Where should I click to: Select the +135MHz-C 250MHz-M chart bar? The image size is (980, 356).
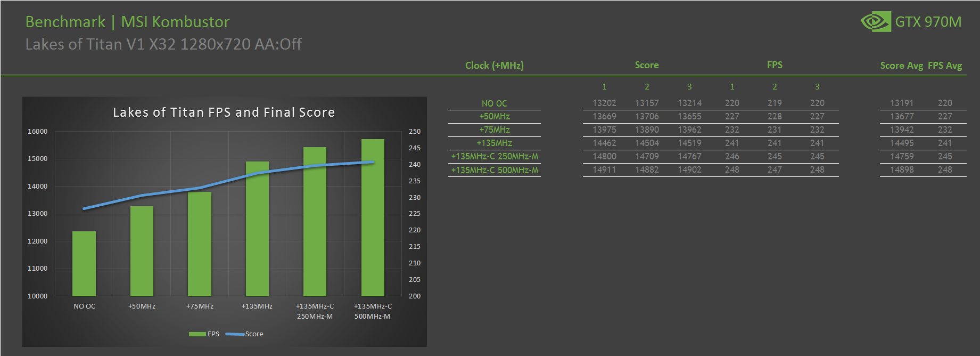click(315, 222)
